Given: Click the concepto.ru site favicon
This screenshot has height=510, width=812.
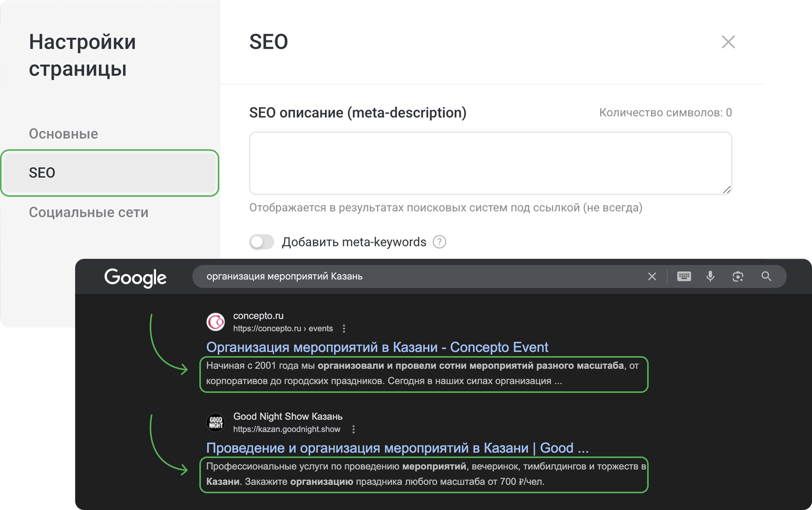Looking at the screenshot, I should [216, 322].
